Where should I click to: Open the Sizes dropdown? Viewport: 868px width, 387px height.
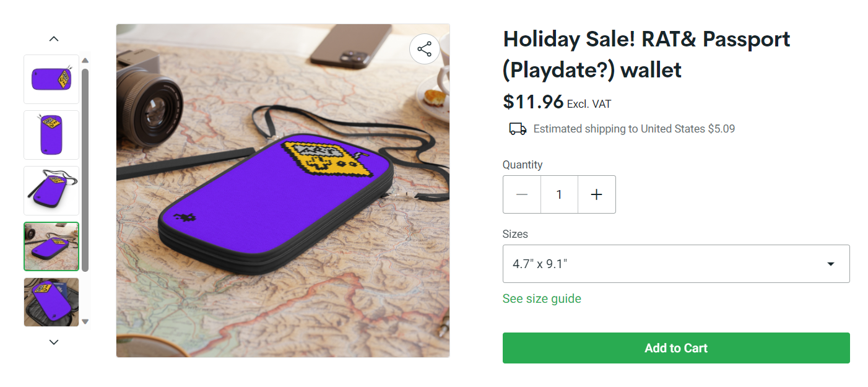click(675, 264)
